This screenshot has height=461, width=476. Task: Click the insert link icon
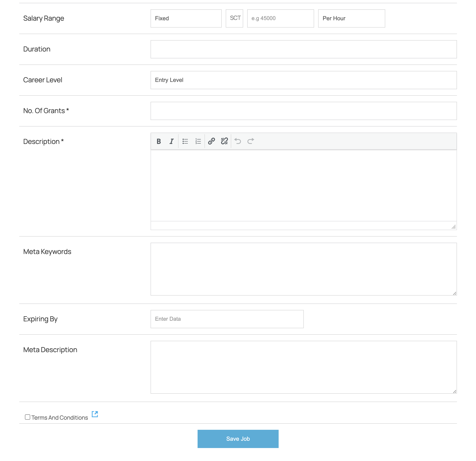211,141
